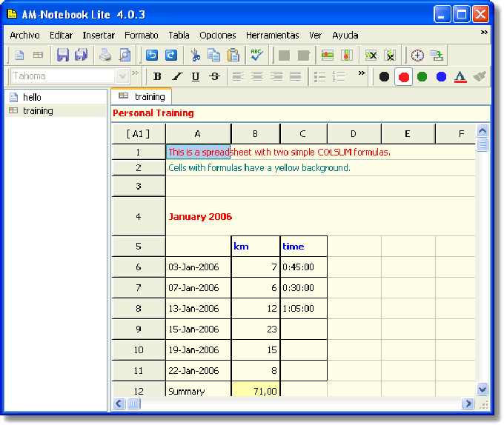Pick the green text color circle
The height and width of the screenshot is (425, 504).
click(422, 77)
